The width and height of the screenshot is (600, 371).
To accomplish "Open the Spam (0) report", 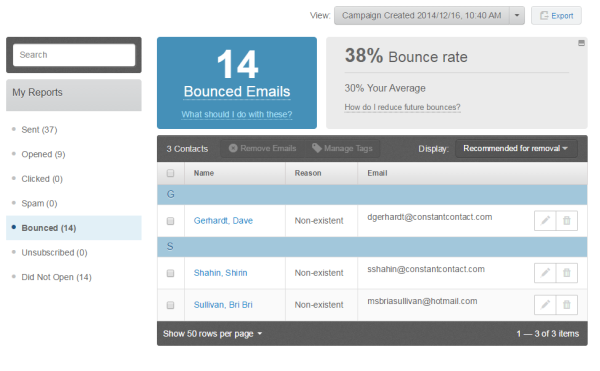I will [39, 203].
